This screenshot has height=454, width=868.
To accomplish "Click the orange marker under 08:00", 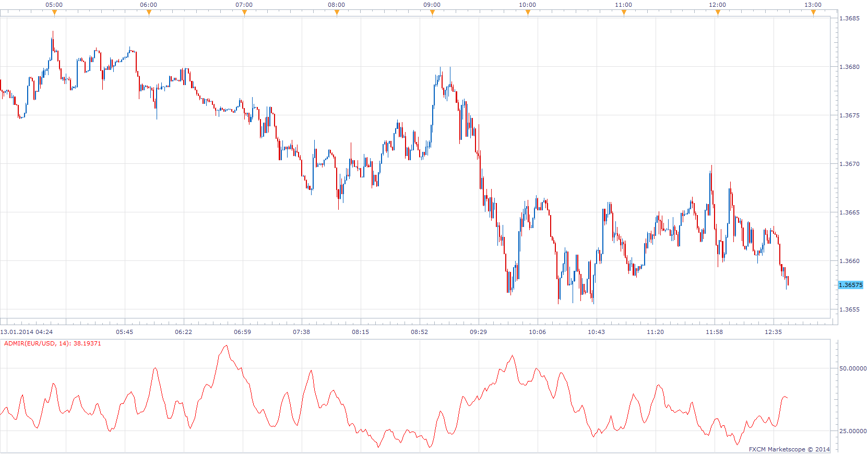I will (337, 13).
